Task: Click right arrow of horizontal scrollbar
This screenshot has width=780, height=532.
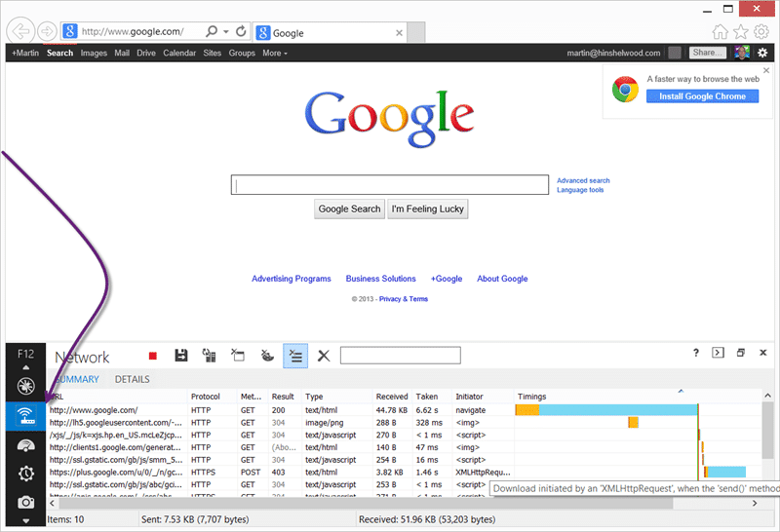Action: tap(755, 503)
